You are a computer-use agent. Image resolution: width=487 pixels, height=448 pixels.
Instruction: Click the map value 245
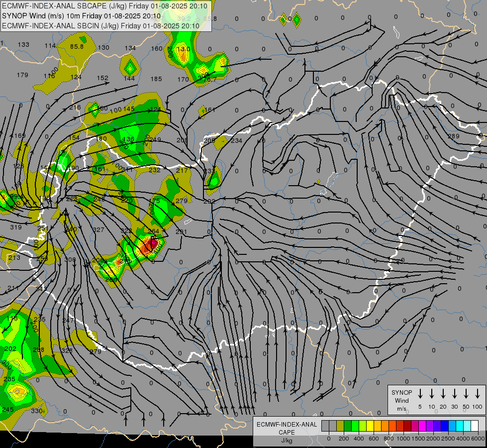(x=8, y=410)
